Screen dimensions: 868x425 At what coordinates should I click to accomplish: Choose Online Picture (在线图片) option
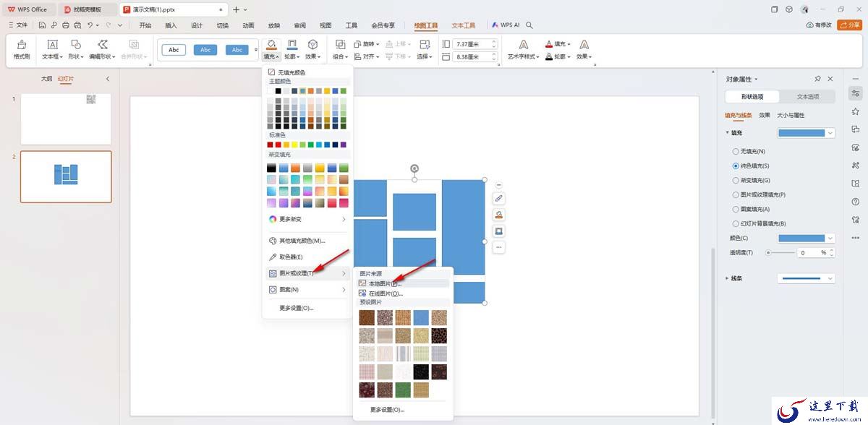[x=403, y=293]
